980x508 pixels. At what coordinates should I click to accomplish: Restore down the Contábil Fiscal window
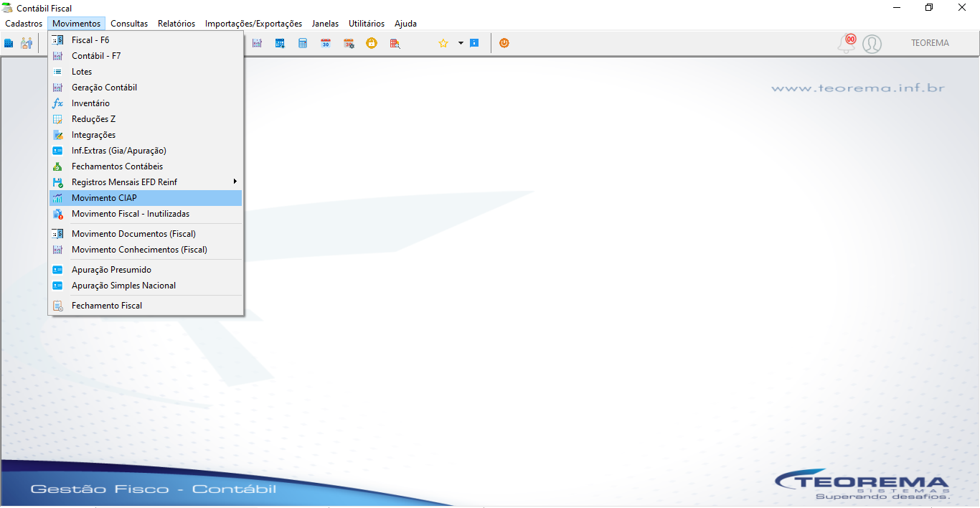(929, 8)
